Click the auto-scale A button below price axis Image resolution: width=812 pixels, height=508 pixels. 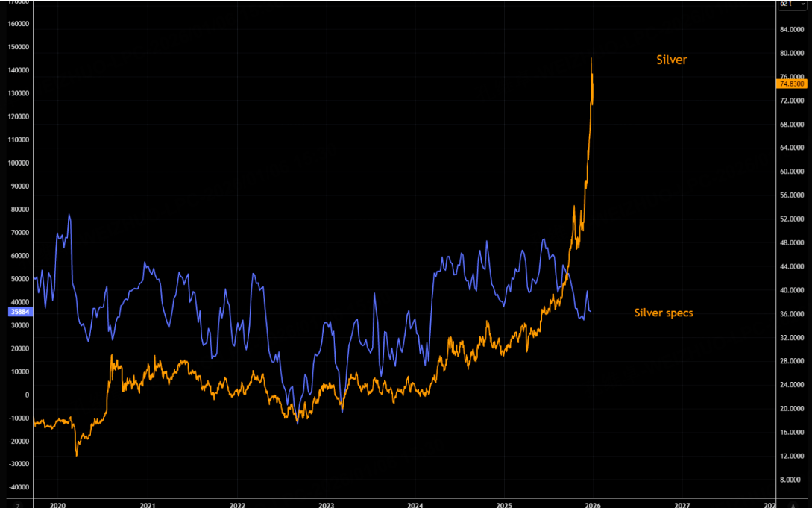pos(793,506)
